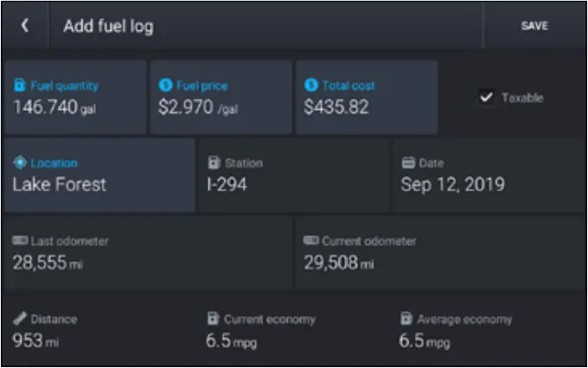
Task: Uncheck the Taxable checkbox
Action: (486, 98)
